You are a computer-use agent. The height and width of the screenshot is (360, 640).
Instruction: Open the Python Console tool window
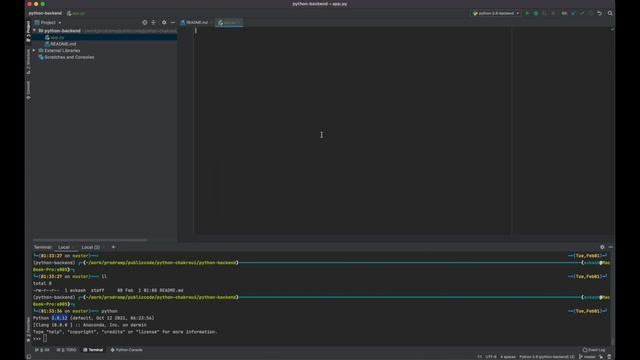point(127,350)
